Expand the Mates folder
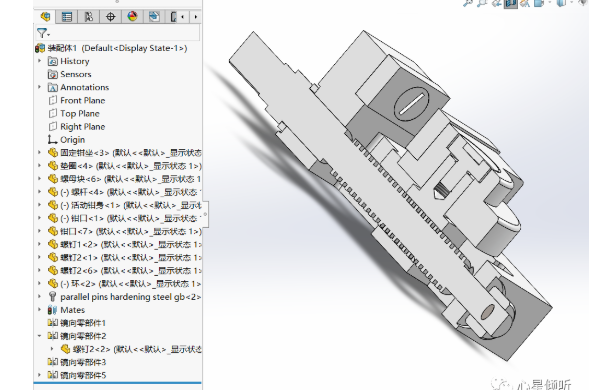The width and height of the screenshot is (613, 390). coord(39,309)
